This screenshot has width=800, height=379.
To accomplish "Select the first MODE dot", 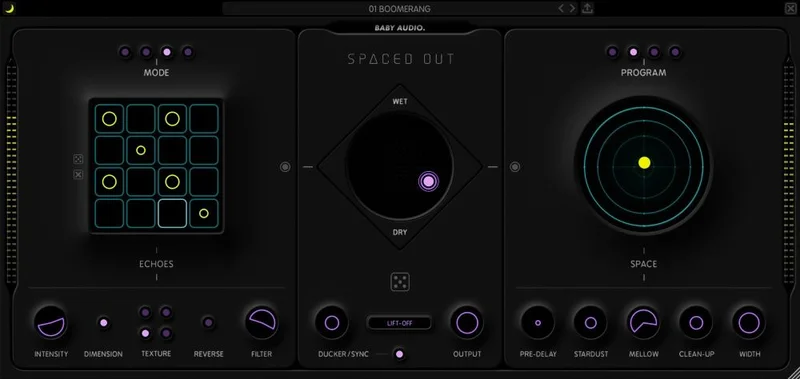I will click(125, 52).
